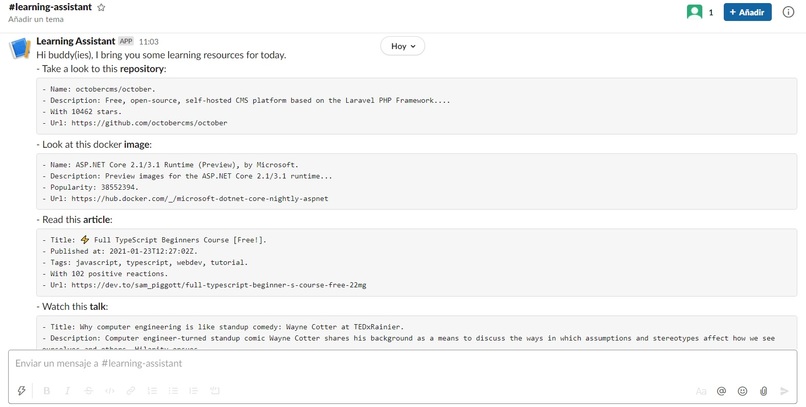Hide formatting toolbar with Aa icon

701,391
